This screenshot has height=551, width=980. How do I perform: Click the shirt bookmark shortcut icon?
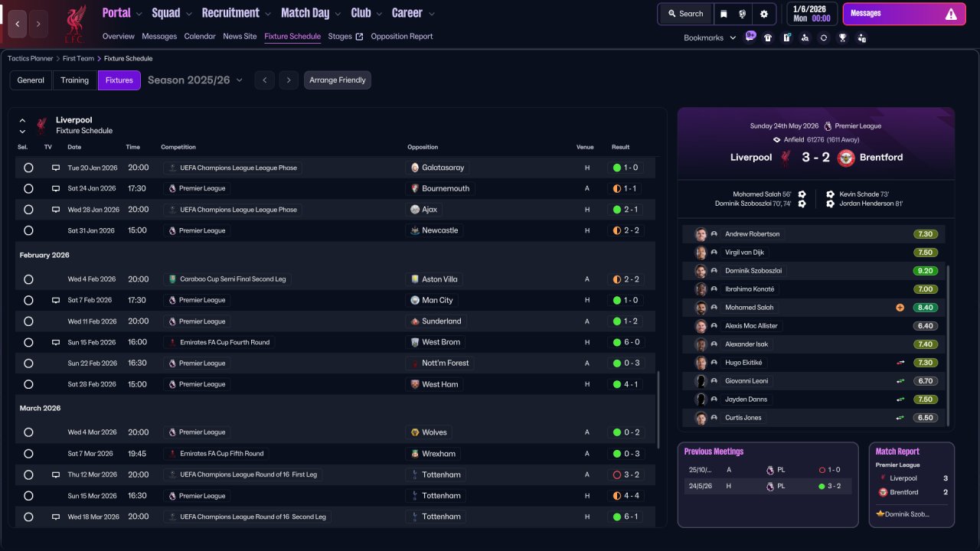[768, 37]
